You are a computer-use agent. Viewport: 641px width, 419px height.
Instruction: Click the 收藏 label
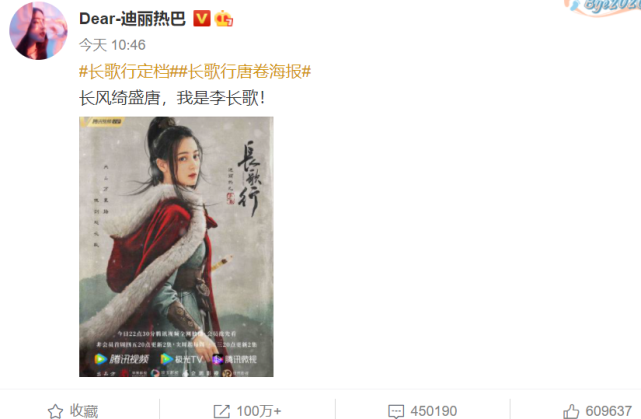click(x=84, y=411)
